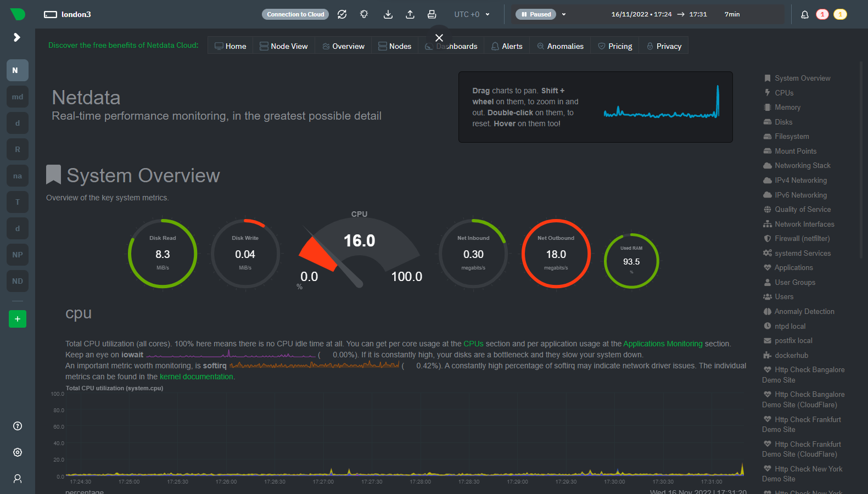Image resolution: width=868 pixels, height=494 pixels.
Task: Select the R space avatar
Action: click(x=18, y=149)
